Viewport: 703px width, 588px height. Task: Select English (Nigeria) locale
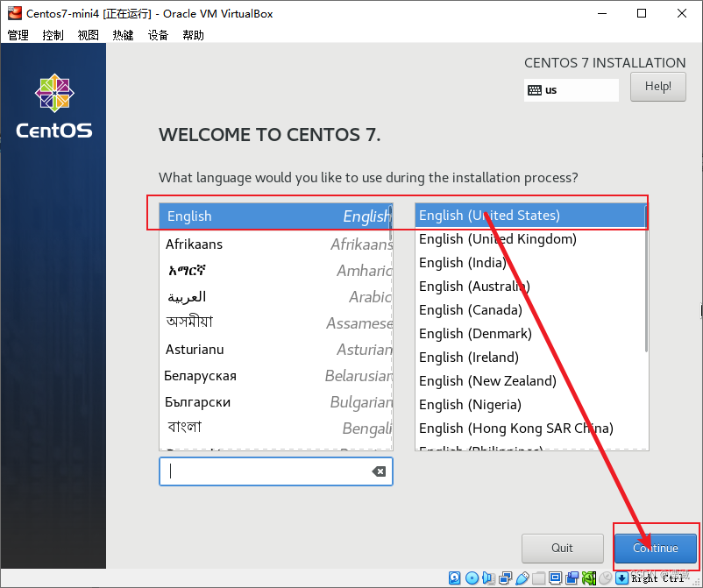530,405
